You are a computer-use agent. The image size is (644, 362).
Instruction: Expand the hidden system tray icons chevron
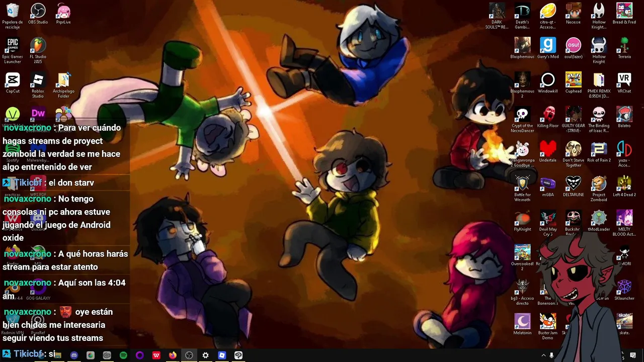[543, 355]
